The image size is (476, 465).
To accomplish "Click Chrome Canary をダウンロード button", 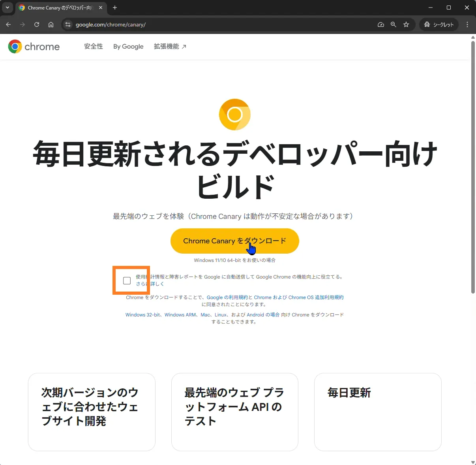I will point(235,241).
